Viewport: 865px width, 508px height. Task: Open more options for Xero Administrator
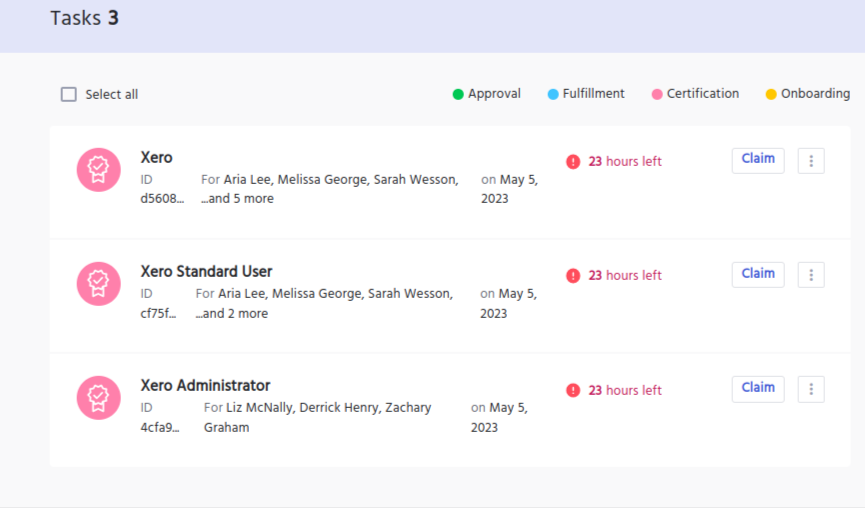[811, 390]
